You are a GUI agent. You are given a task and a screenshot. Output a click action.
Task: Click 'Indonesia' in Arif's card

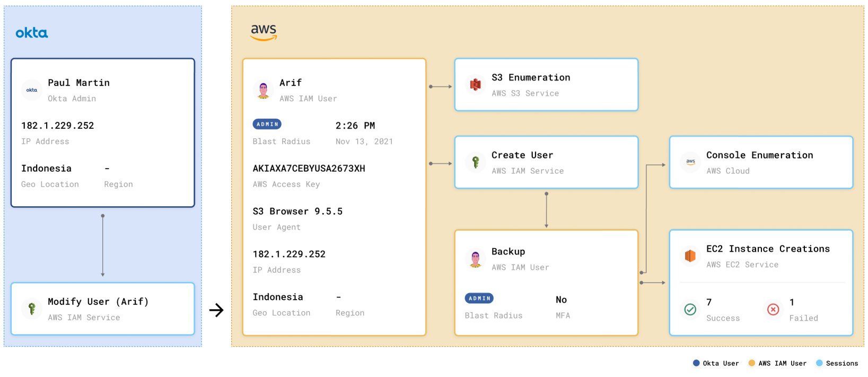point(278,297)
